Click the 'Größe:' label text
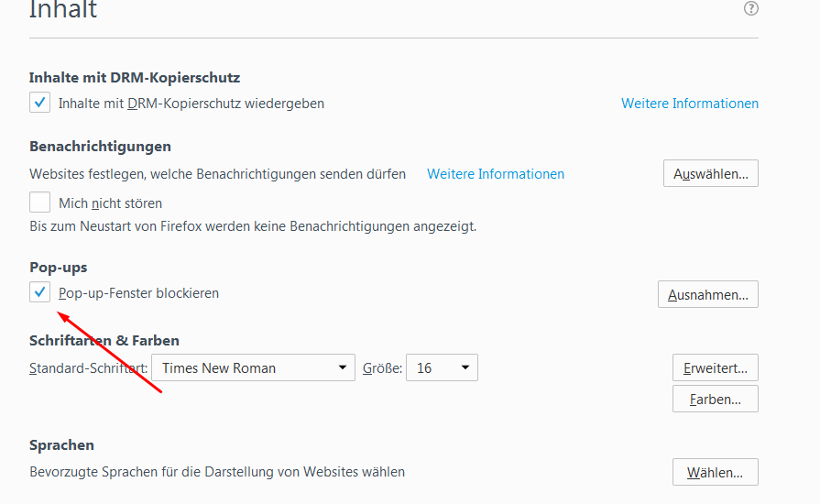 382,368
